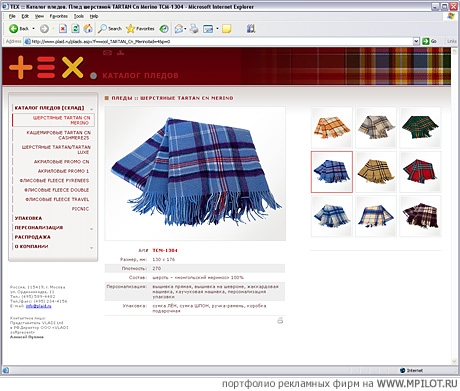Select Флисовые Fleece Travel category

coord(57,199)
